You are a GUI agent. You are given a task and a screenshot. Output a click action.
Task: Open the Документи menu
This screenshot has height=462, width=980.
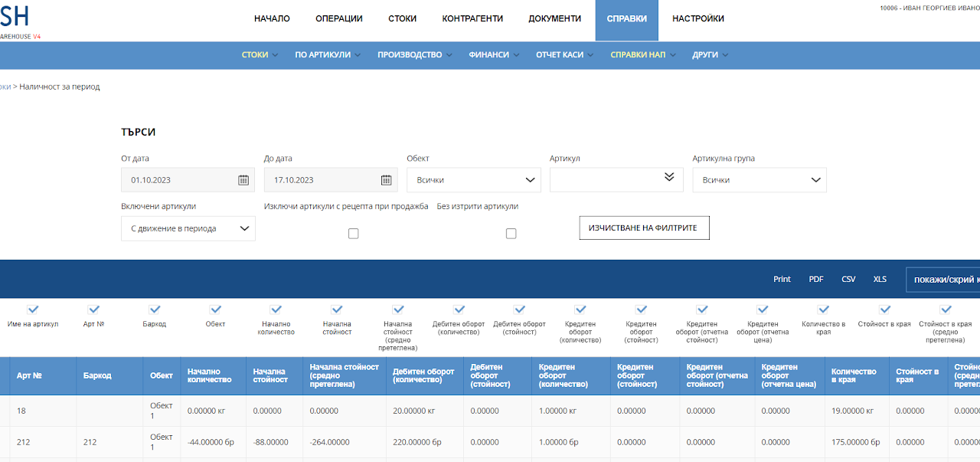(x=555, y=18)
